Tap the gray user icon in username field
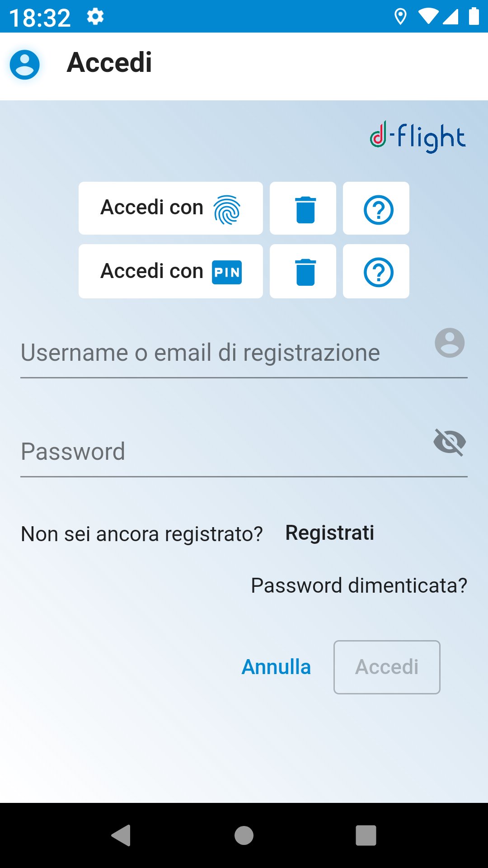Image resolution: width=488 pixels, height=868 pixels. 450,343
